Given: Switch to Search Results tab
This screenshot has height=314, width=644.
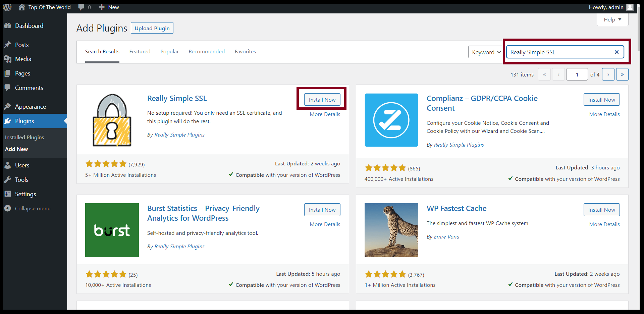Looking at the screenshot, I should pyautogui.click(x=102, y=52).
